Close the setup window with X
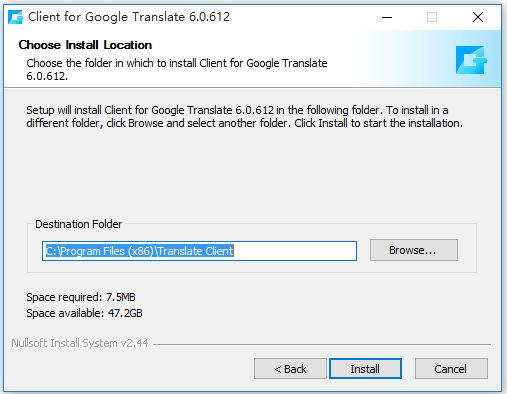 pos(478,17)
